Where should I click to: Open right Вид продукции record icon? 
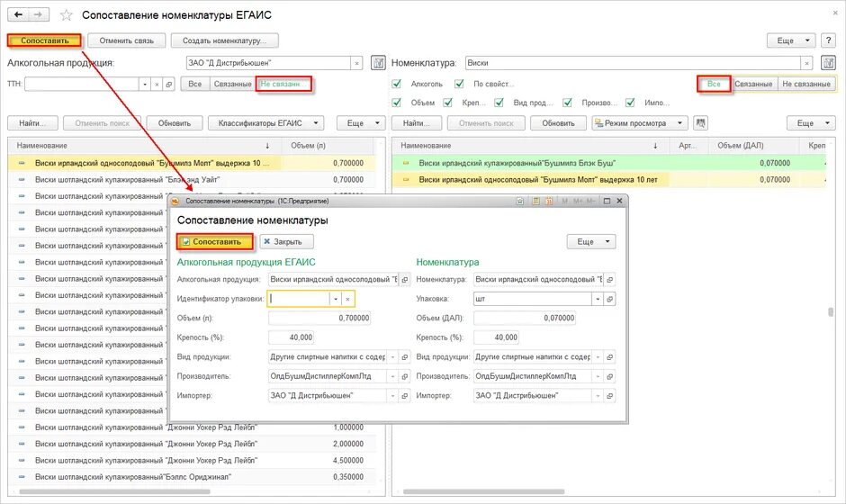click(609, 357)
